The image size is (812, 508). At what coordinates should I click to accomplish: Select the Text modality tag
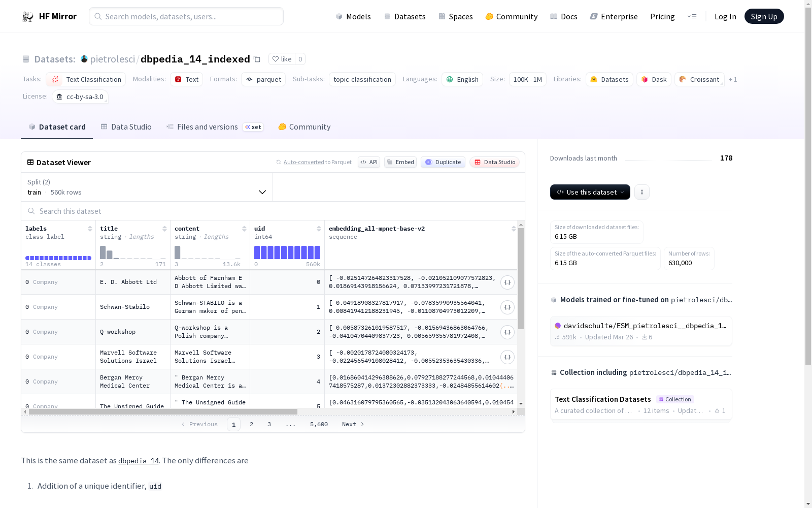(x=186, y=80)
